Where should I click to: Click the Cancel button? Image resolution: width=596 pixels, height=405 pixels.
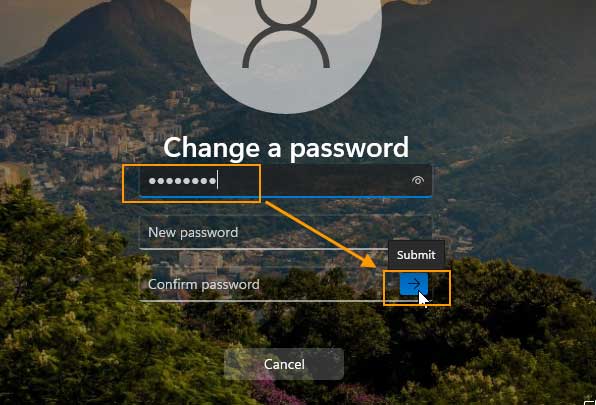[x=284, y=364]
